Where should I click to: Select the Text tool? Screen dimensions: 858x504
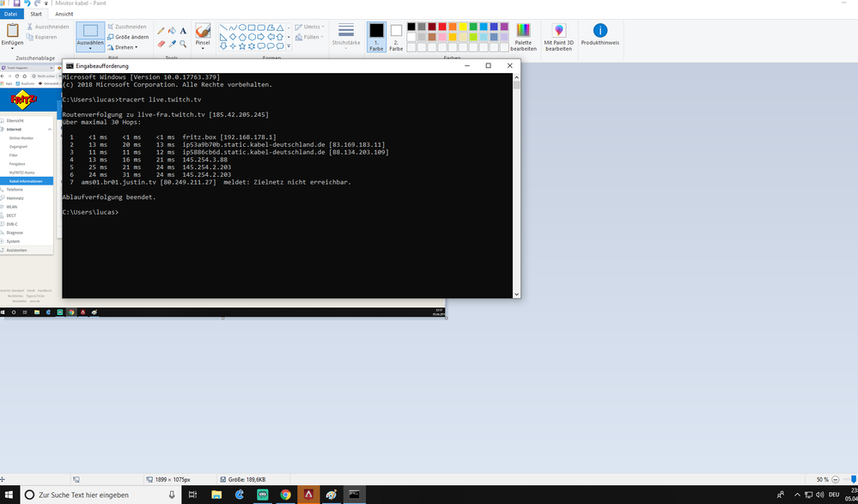tap(183, 30)
